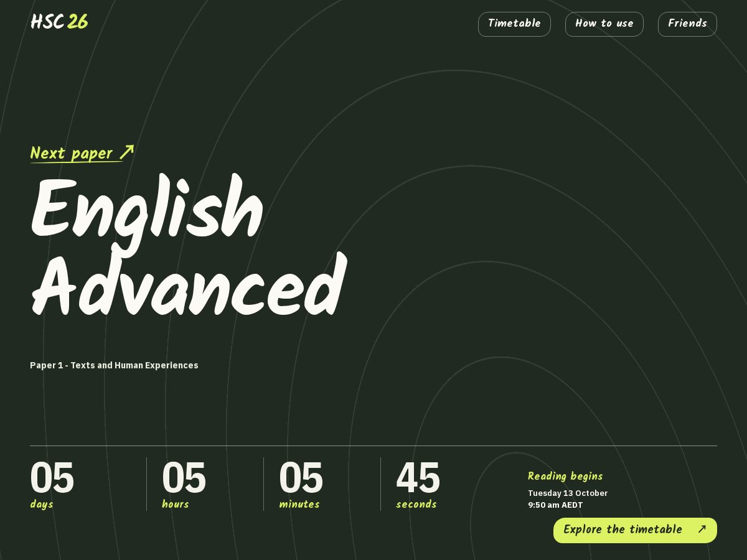Click the Tuesday 13 October date text
The height and width of the screenshot is (560, 747).
(x=568, y=493)
